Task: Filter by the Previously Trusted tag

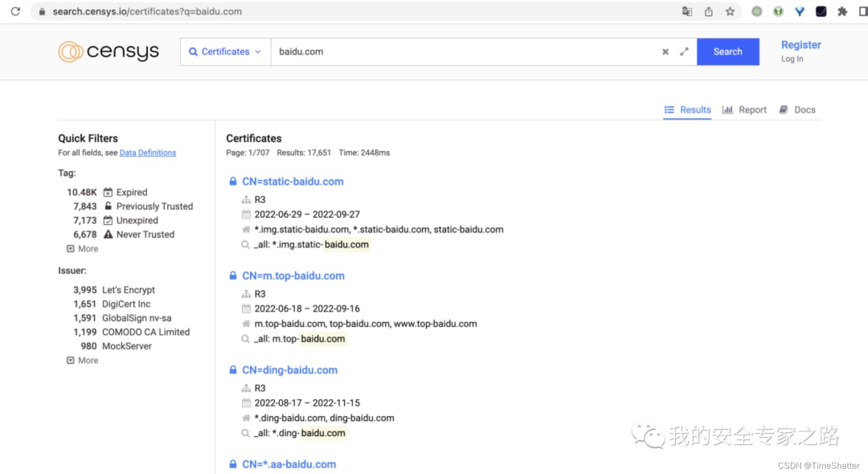Action: [154, 206]
